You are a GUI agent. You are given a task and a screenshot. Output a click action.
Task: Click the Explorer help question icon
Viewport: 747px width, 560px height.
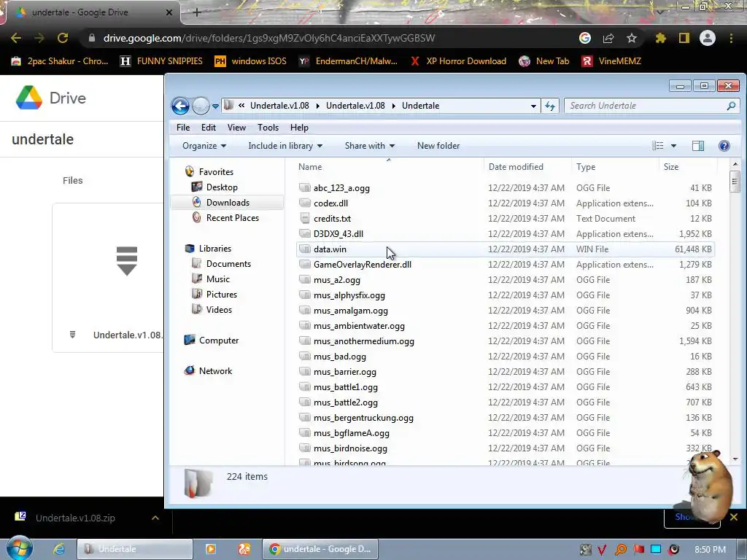tap(724, 146)
